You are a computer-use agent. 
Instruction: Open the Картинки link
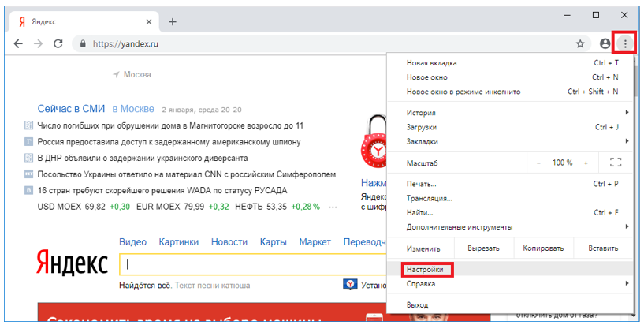point(179,242)
